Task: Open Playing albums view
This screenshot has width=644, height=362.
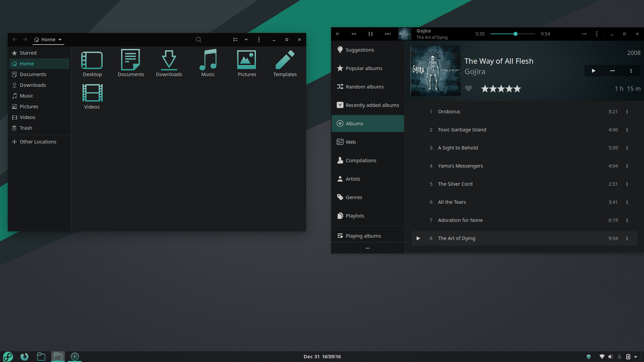Action: pos(368,236)
